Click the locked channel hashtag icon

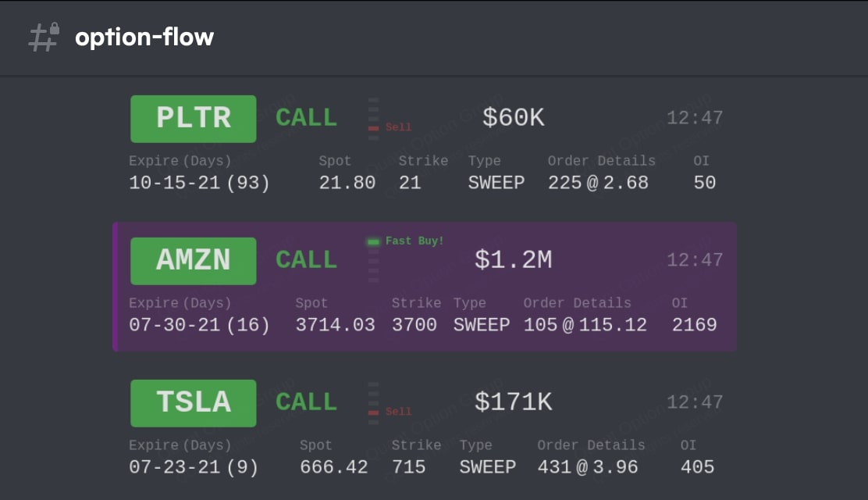pyautogui.click(x=44, y=37)
